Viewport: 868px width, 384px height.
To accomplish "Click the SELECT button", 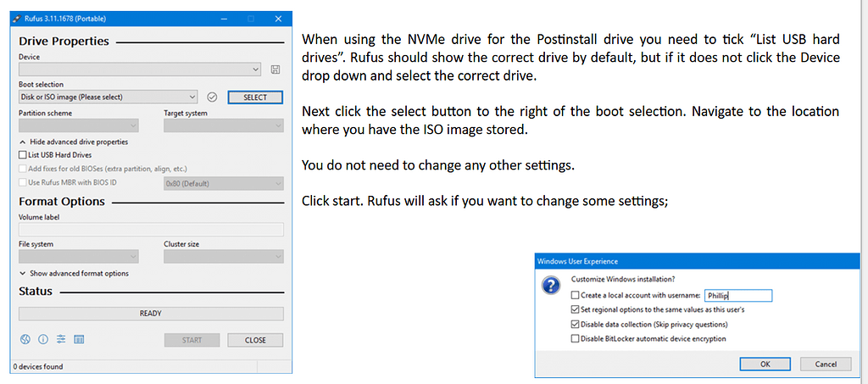I will 255,97.
